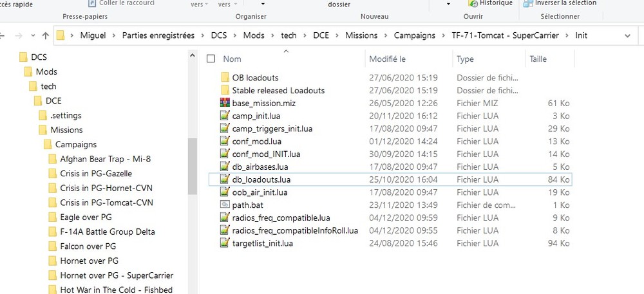Open the .settings folder in the navigation tree
This screenshot has width=644, height=294.
pos(65,115)
